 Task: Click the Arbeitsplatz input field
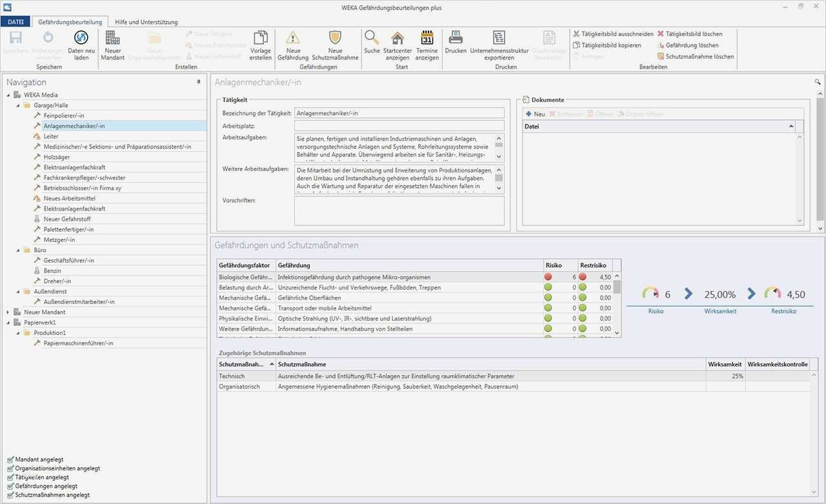pyautogui.click(x=399, y=126)
